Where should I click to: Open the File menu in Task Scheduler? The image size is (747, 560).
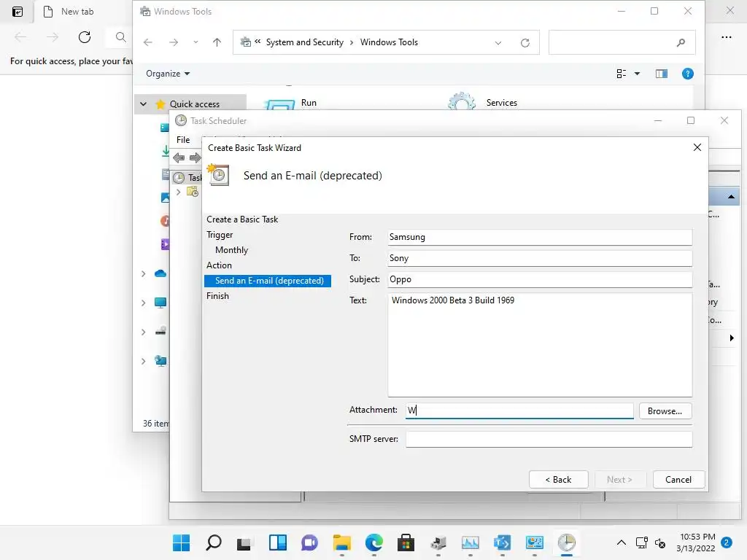click(183, 139)
